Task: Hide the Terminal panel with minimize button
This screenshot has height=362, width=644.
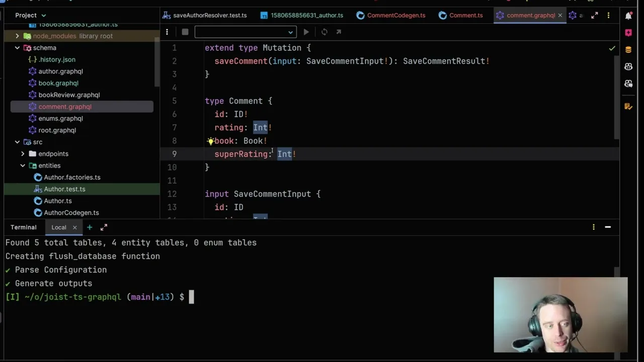Action: click(x=608, y=227)
